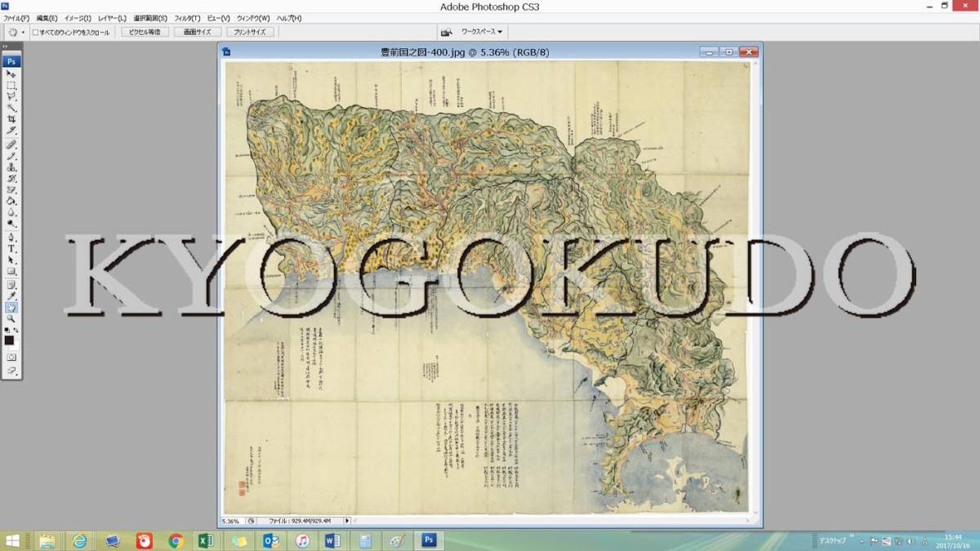The height and width of the screenshot is (551, 980).
Task: Toggle Quick Mask mode button
Action: click(11, 357)
